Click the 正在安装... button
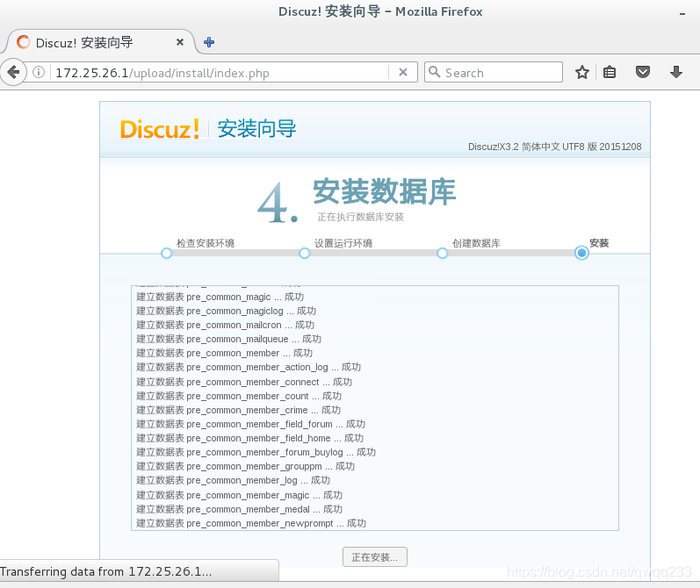 [x=374, y=557]
